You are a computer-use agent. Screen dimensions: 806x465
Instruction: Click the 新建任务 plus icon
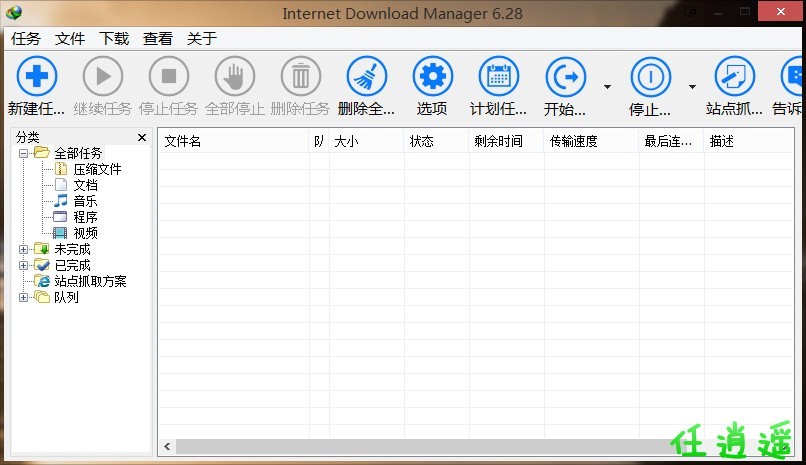tap(36, 76)
